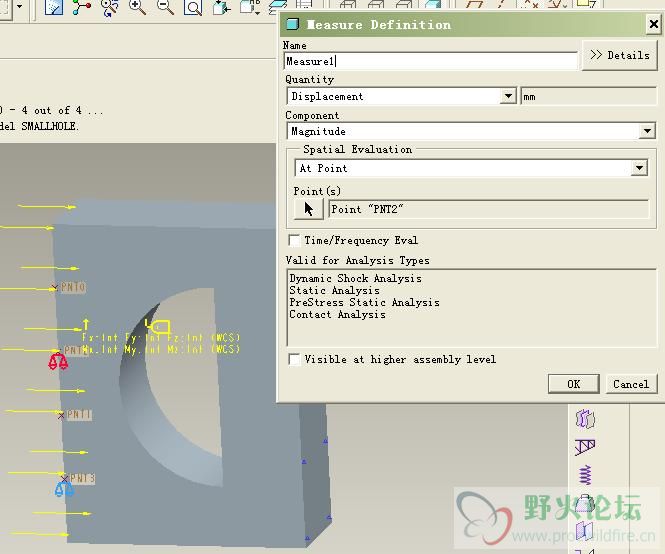This screenshot has height=554, width=665.
Task: Click the Zoom In magnifier icon
Action: click(x=138, y=8)
